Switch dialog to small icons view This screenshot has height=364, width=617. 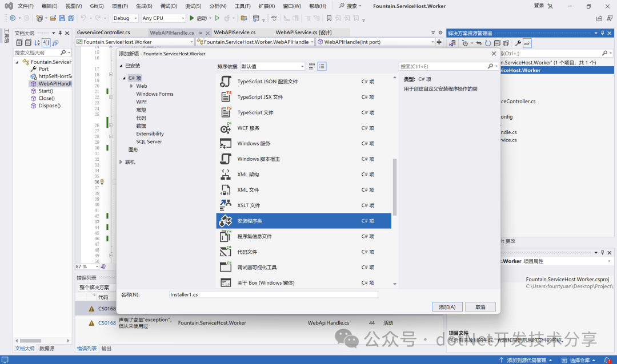pos(312,66)
